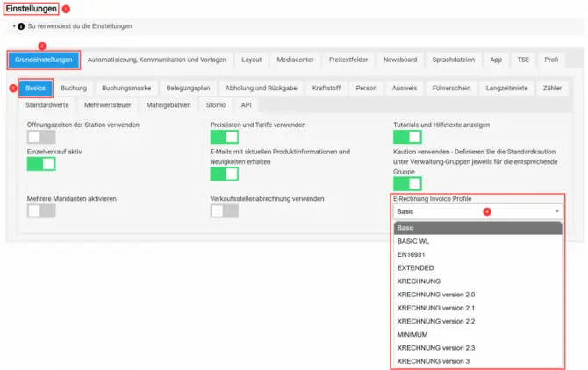
Task: Disable 'Preislisten und Tarife verwenden' switch
Action: click(x=225, y=137)
